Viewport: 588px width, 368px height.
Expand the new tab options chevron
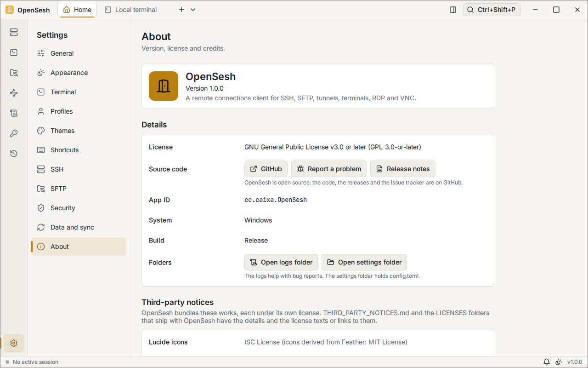coord(193,10)
